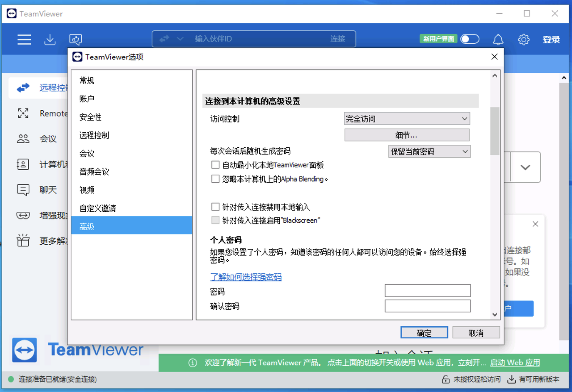Screen dimensions: 572x392
Task: Select 自定义邀请 in options list
Action: pos(132,208)
